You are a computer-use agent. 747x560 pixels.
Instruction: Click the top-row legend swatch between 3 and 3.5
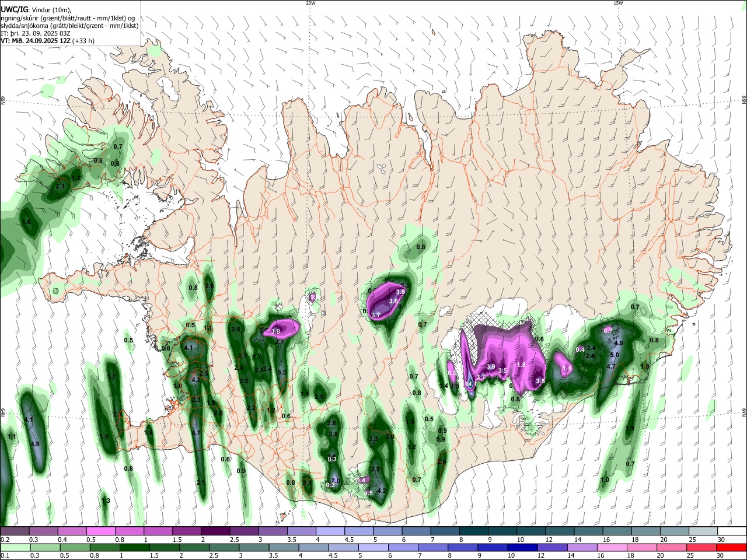point(273,531)
